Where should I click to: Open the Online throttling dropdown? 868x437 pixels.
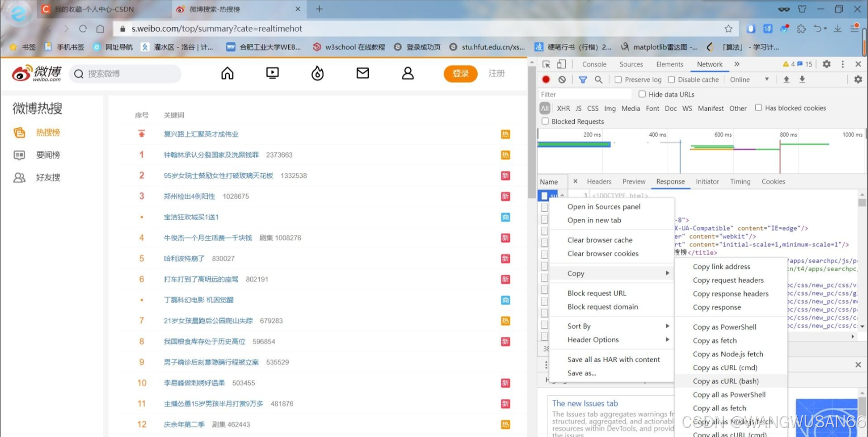pos(750,79)
